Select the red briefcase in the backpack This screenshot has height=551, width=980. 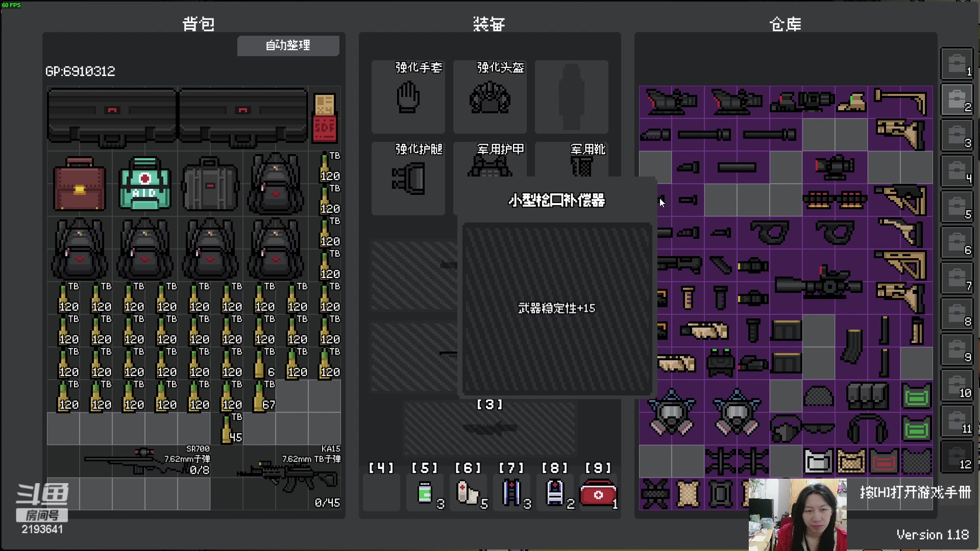click(79, 185)
